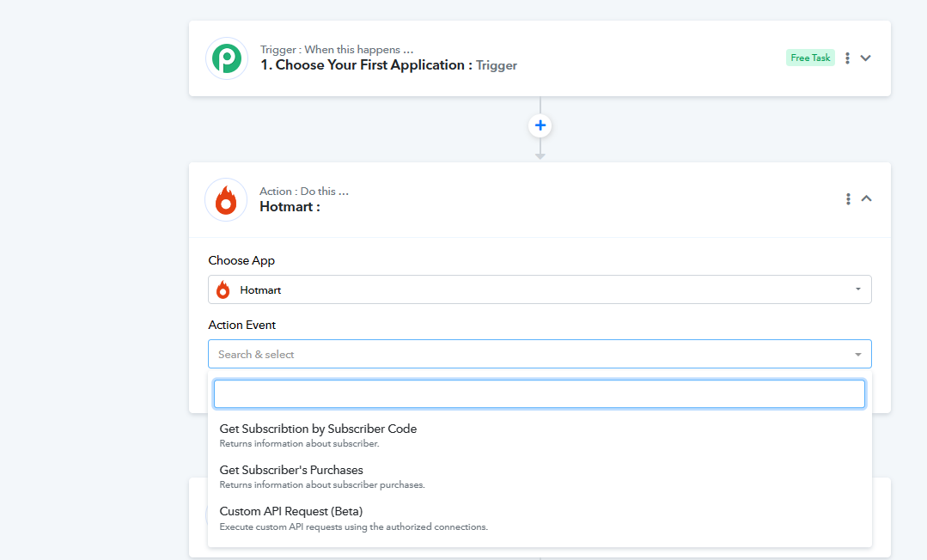Open the Action Event Search & select dropdown
Viewport: 927px width, 560px height.
pyautogui.click(x=540, y=354)
